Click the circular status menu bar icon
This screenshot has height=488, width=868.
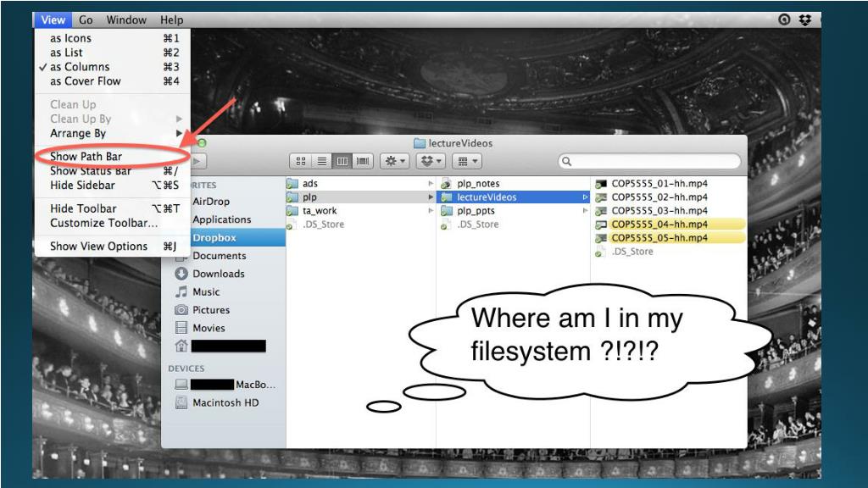(x=784, y=20)
